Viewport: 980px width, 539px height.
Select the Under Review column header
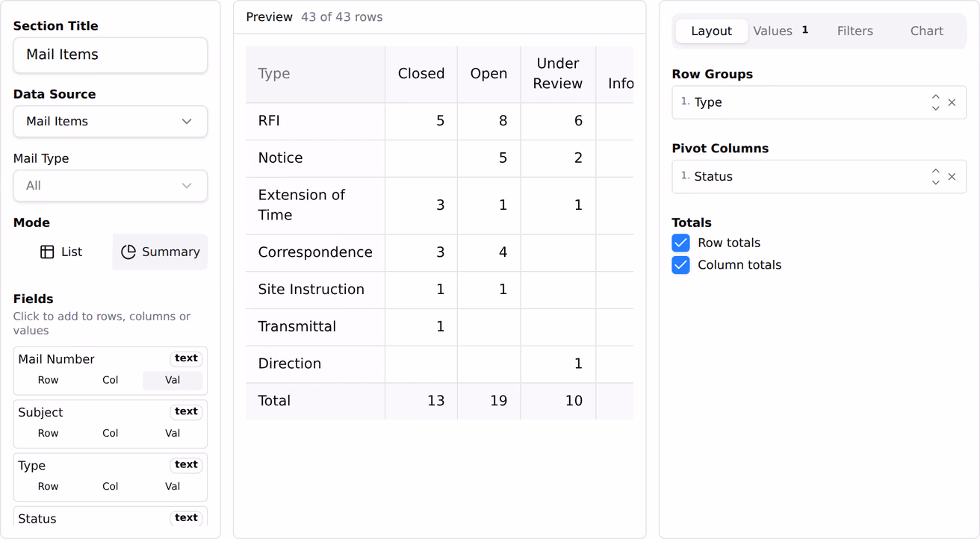pos(558,74)
